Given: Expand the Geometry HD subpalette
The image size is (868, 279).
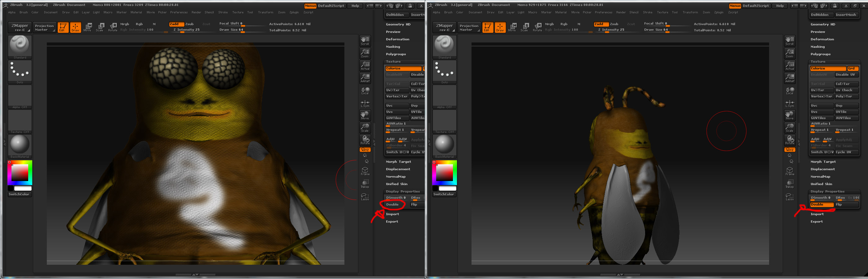Looking at the screenshot, I should [x=398, y=24].
